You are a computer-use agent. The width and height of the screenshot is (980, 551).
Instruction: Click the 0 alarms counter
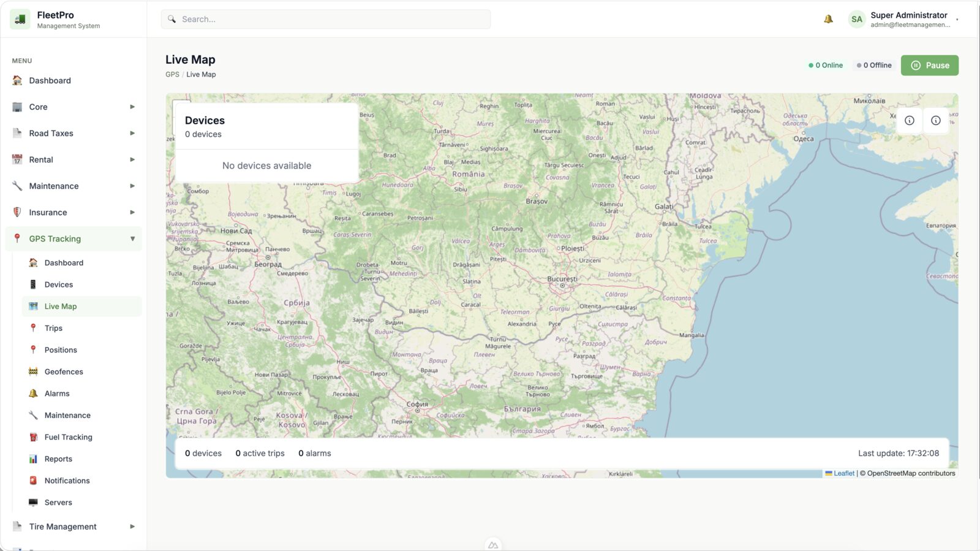click(315, 454)
